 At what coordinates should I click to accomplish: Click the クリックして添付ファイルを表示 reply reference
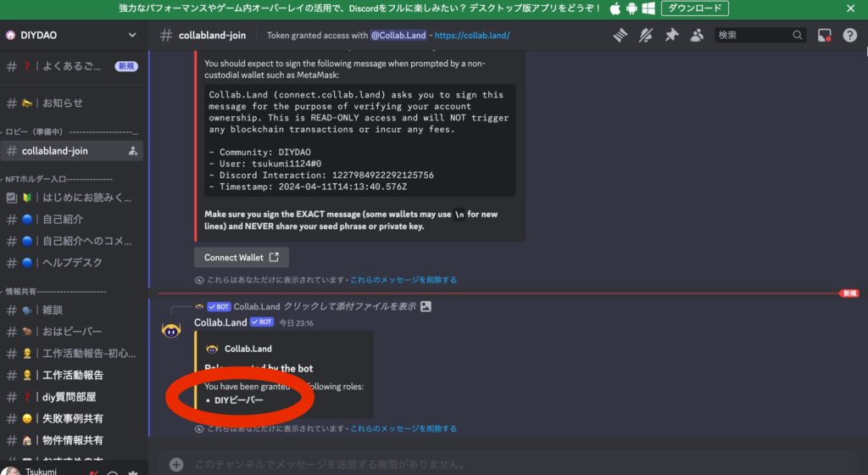coord(349,306)
